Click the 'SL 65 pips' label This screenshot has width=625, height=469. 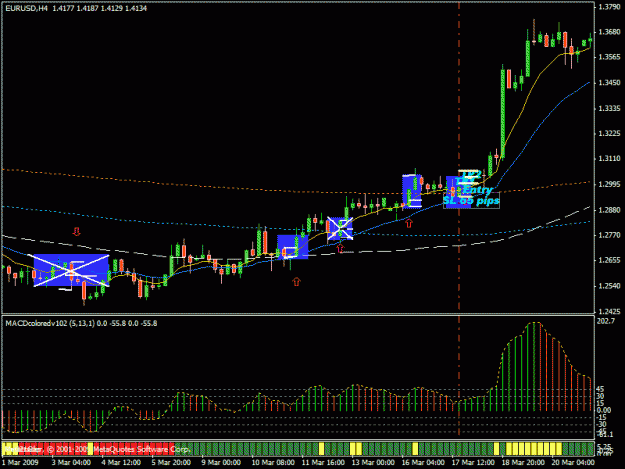click(471, 201)
